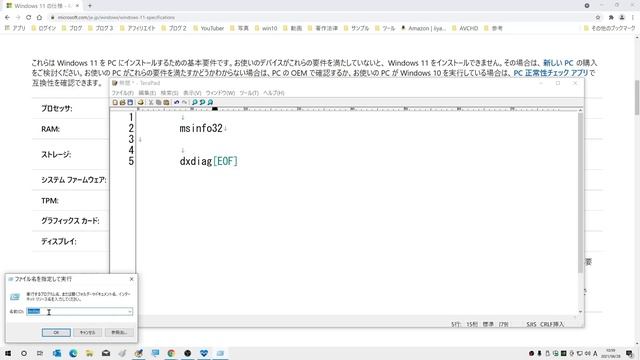Click the Find magnifier icon in TeraPad
Viewport: 640px width, 360px height.
pos(195,102)
